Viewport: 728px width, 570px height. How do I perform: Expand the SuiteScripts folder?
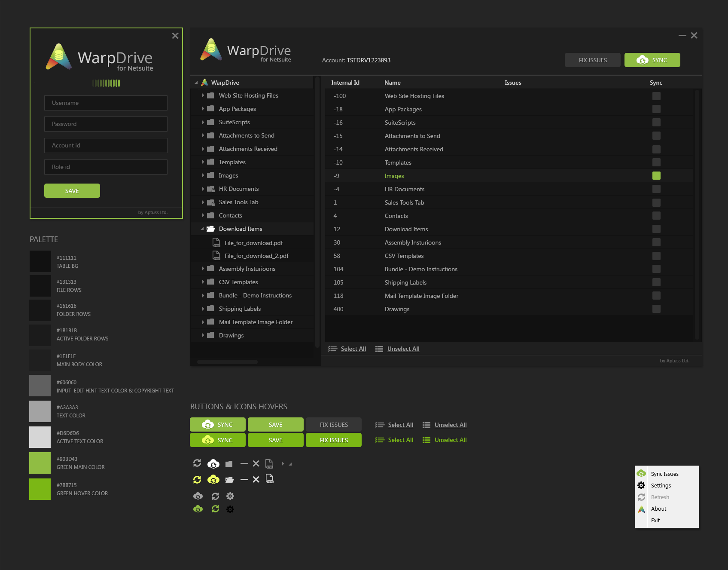(x=203, y=123)
